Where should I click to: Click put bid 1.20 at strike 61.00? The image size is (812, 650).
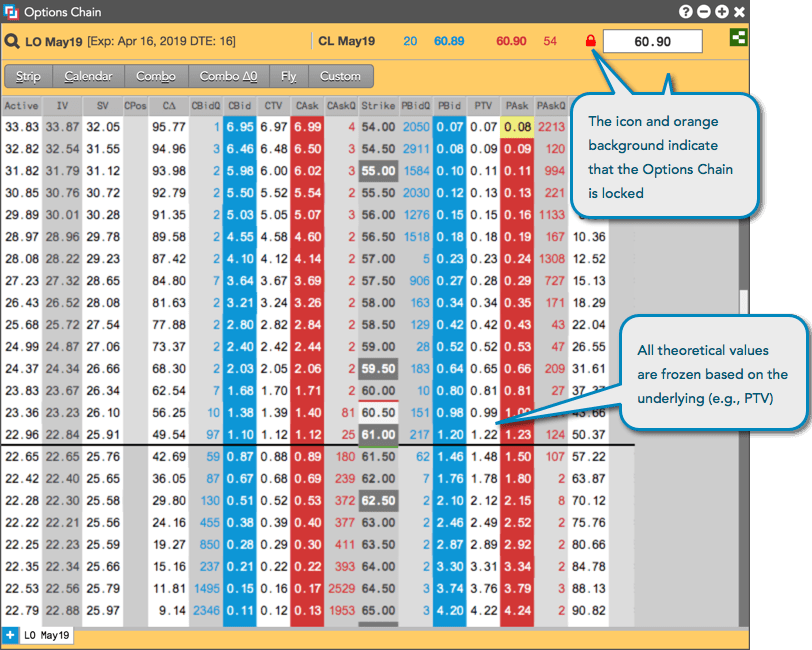coord(450,435)
